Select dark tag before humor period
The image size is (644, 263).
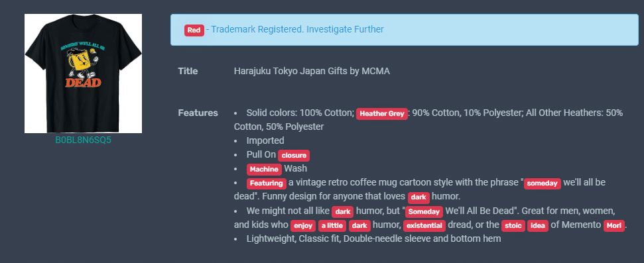coord(419,197)
